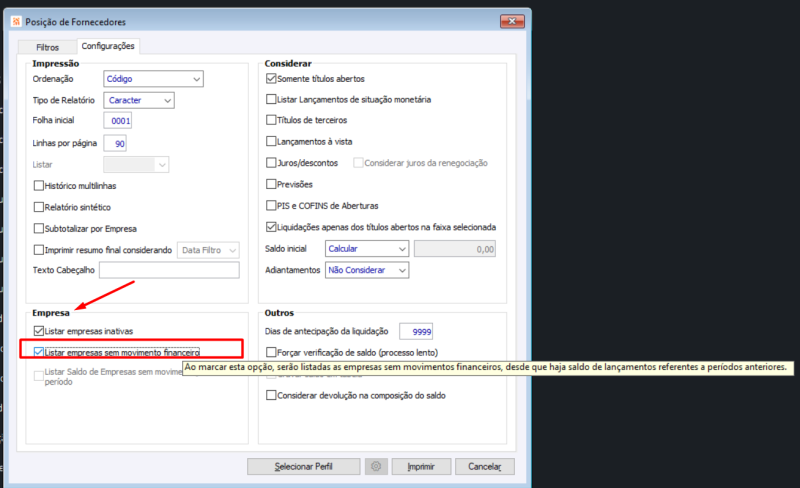
Task: Close the Posição de Fornecedores dialog
Action: 512,21
